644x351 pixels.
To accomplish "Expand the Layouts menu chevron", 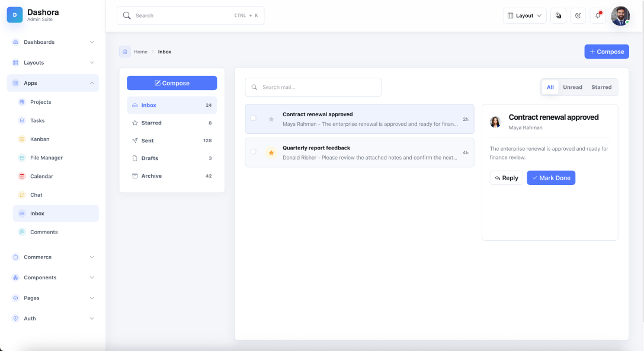I will pyautogui.click(x=92, y=62).
